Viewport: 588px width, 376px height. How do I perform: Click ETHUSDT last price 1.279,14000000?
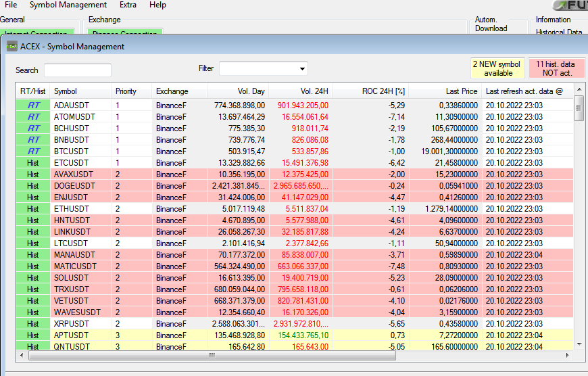(x=451, y=209)
